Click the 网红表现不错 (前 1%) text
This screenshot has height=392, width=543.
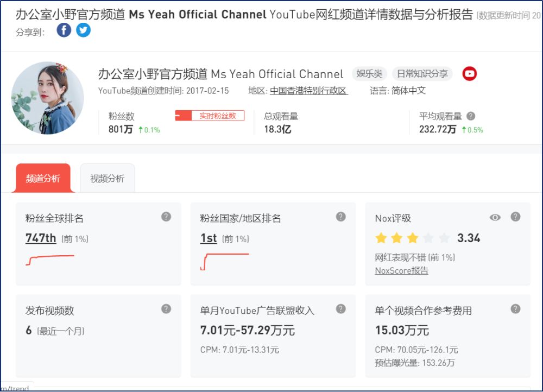click(415, 257)
